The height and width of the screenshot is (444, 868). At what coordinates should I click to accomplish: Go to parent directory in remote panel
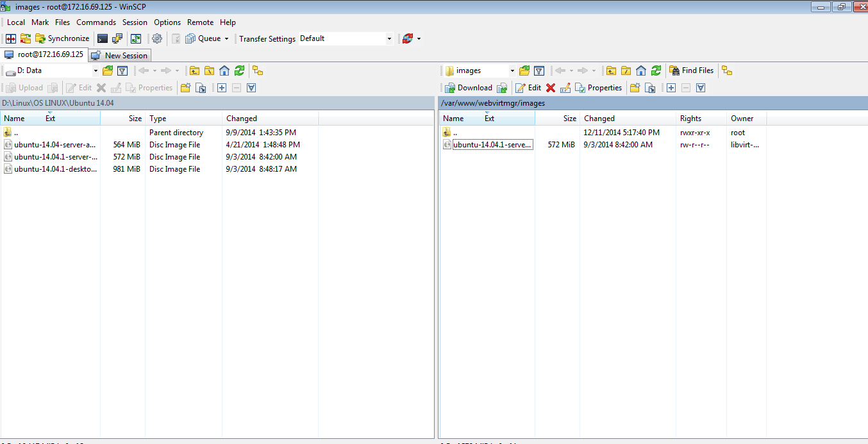(x=611, y=70)
